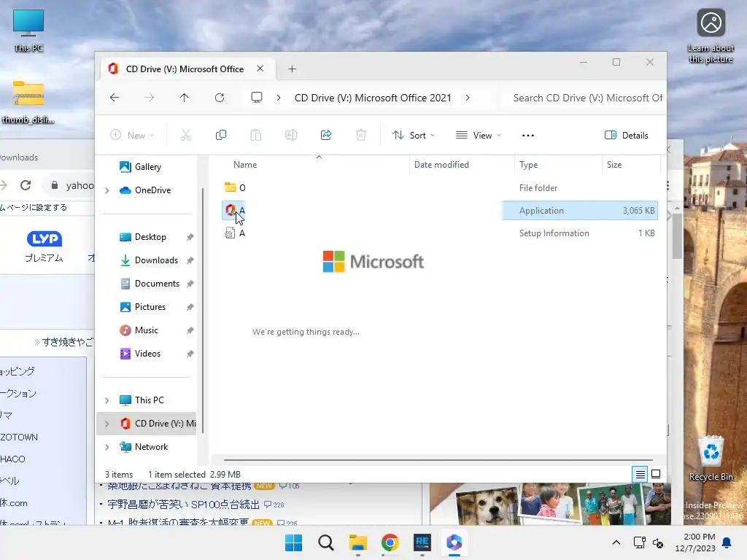This screenshot has width=747, height=560.
Task: Click Learn about this picture icon
Action: click(x=711, y=36)
